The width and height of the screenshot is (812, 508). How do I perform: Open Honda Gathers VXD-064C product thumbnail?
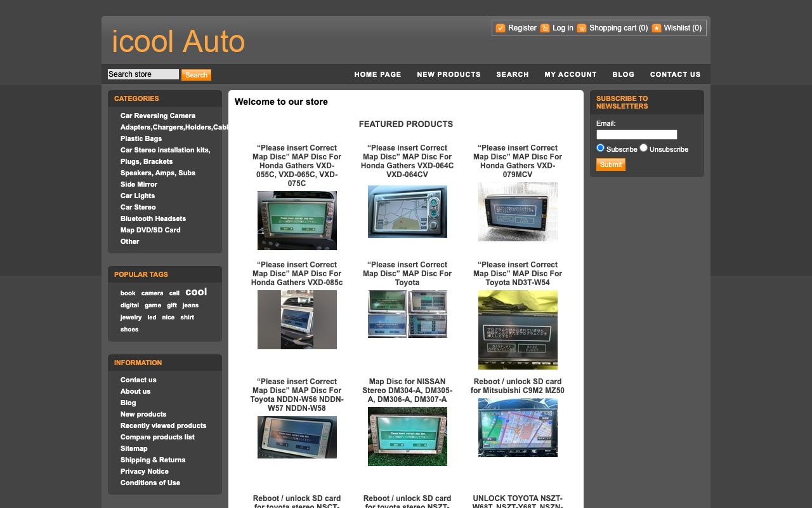coord(407,211)
